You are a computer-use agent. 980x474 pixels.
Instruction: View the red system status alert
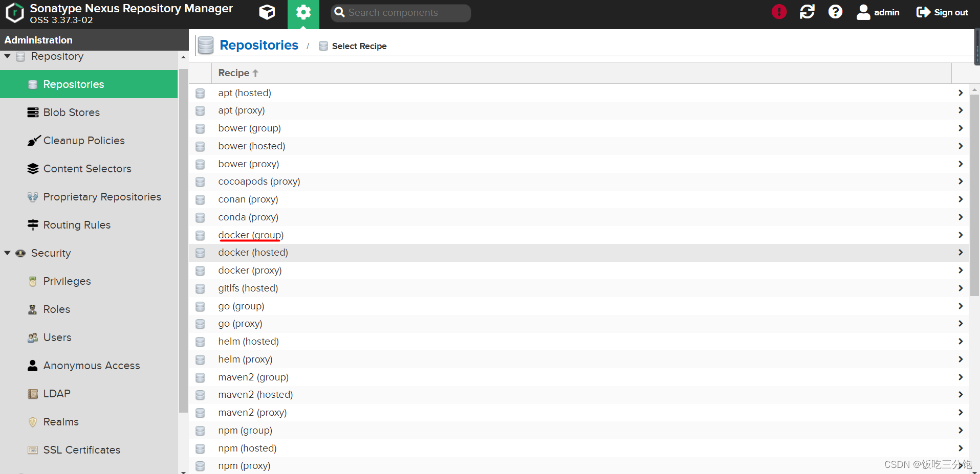779,12
